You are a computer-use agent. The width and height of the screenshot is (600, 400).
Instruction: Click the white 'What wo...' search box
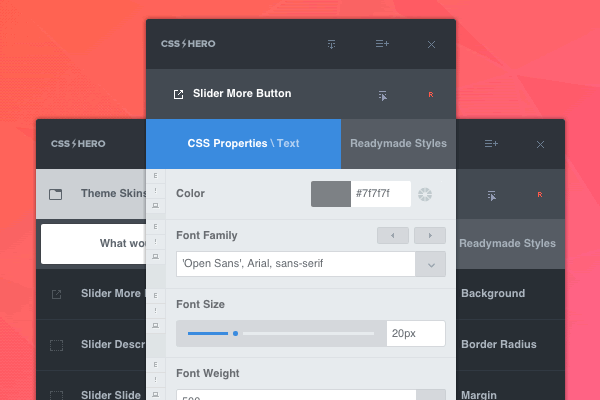pyautogui.click(x=93, y=244)
